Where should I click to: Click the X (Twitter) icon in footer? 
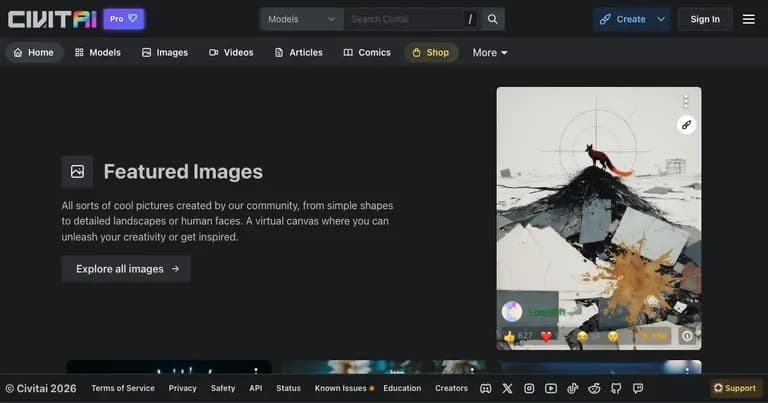(x=507, y=388)
